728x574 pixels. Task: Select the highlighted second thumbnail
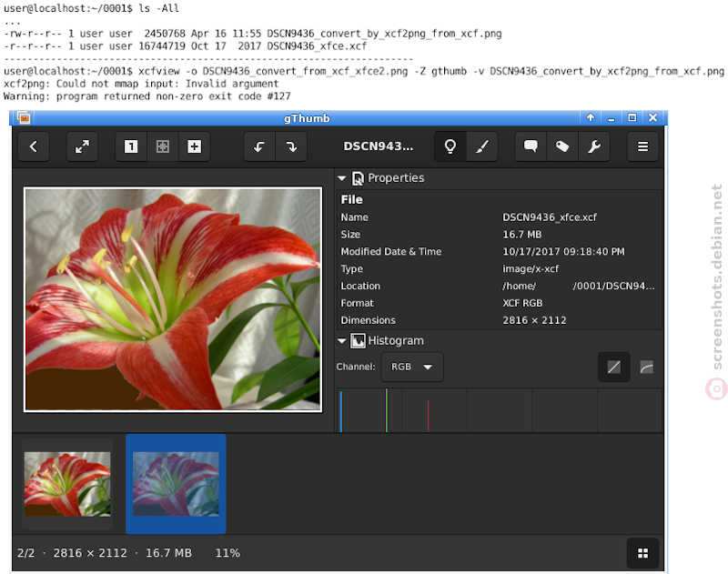(x=176, y=484)
